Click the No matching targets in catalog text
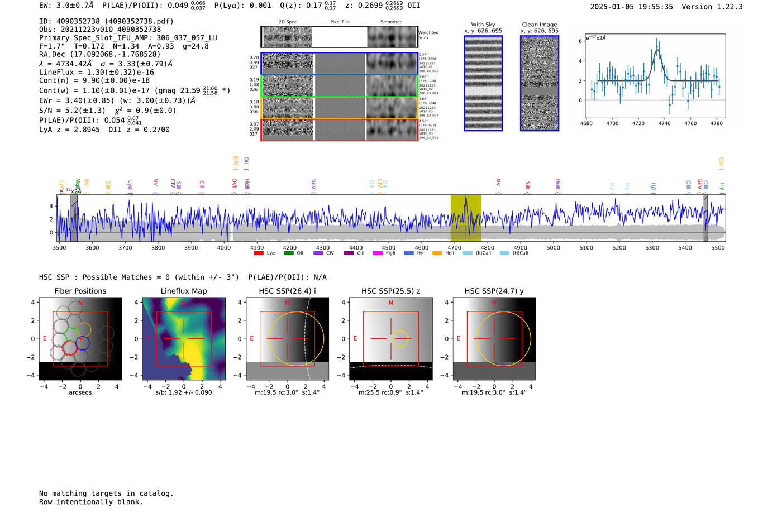782x532 pixels. pyautogui.click(x=106, y=493)
